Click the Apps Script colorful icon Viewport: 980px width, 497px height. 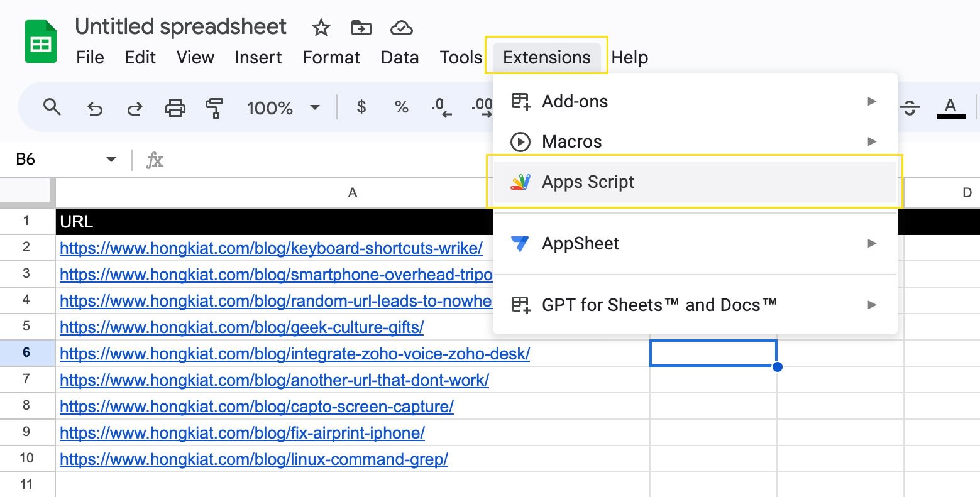pyautogui.click(x=520, y=182)
